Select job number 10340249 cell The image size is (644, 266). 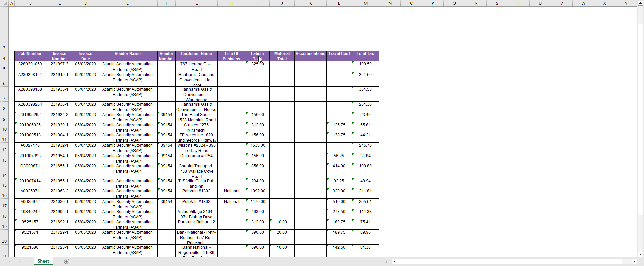coord(30,214)
